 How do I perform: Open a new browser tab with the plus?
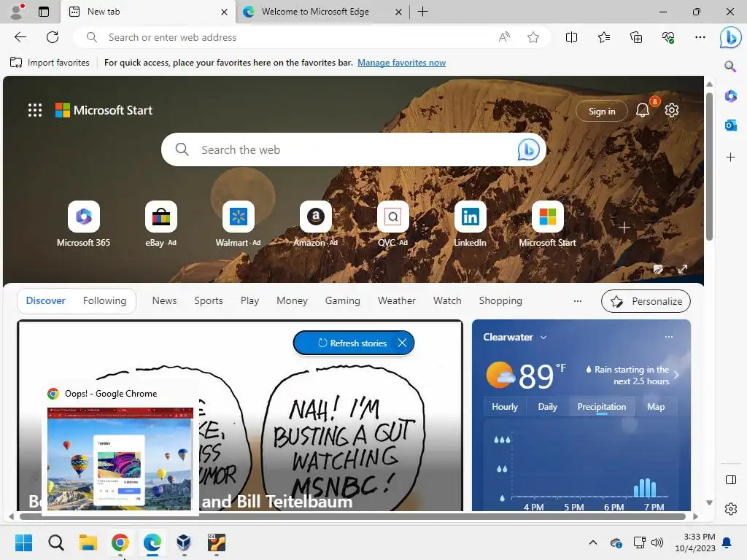coord(422,12)
